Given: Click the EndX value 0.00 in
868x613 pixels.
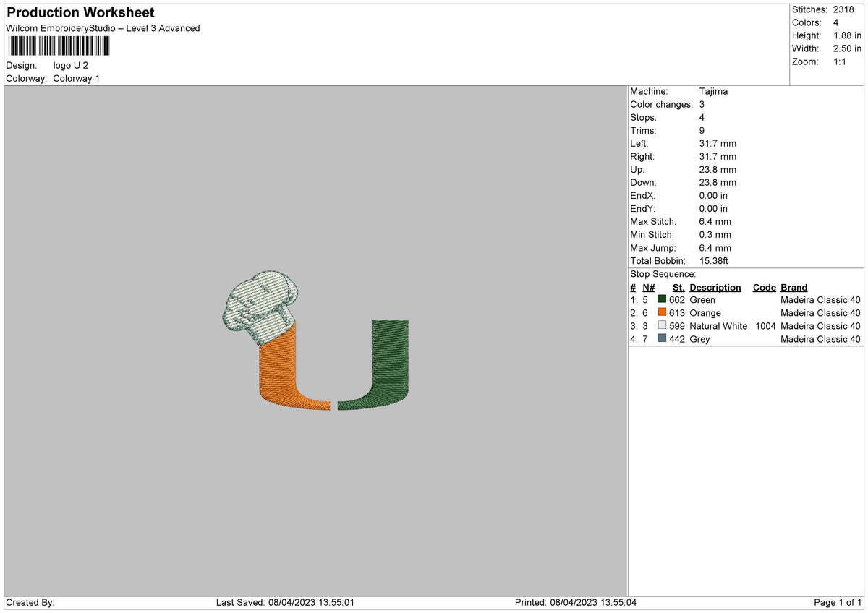Looking at the screenshot, I should click(x=713, y=195).
